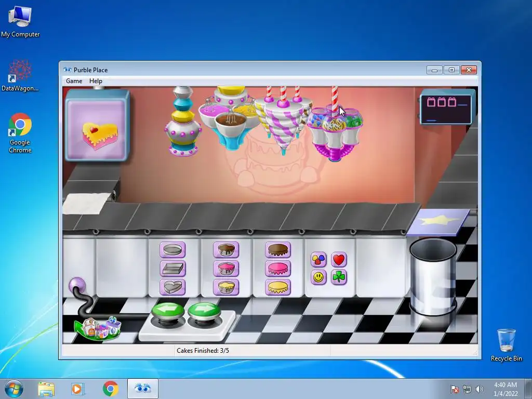Click the Cakes Finished: 3/5 status text
This screenshot has width=532, height=399.
coord(203,351)
